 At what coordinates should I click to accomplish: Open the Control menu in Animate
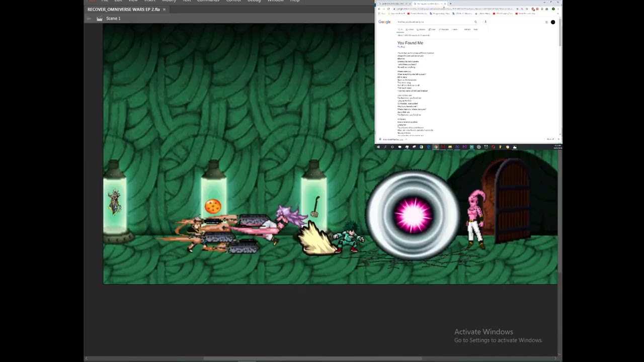point(233,1)
